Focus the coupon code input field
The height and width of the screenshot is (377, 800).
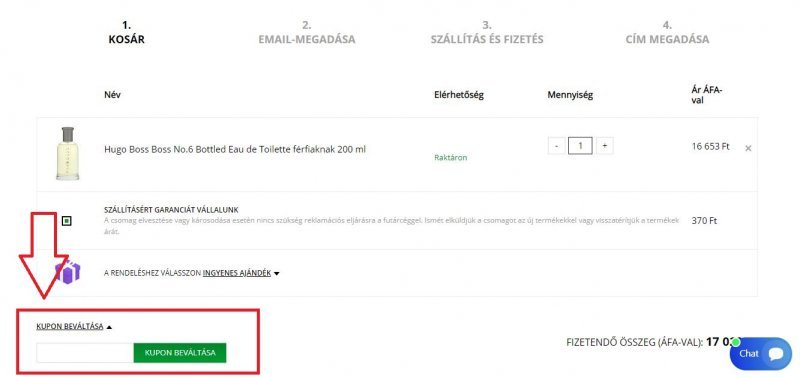(x=85, y=353)
